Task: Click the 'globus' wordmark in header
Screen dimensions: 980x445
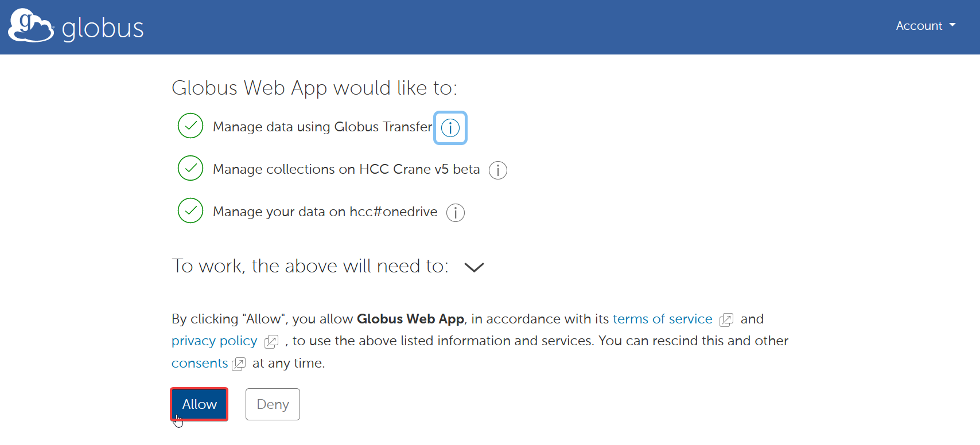Action: [103, 29]
